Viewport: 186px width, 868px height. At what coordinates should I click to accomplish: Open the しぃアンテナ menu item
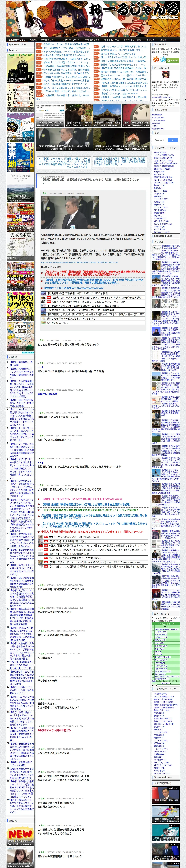70,40
